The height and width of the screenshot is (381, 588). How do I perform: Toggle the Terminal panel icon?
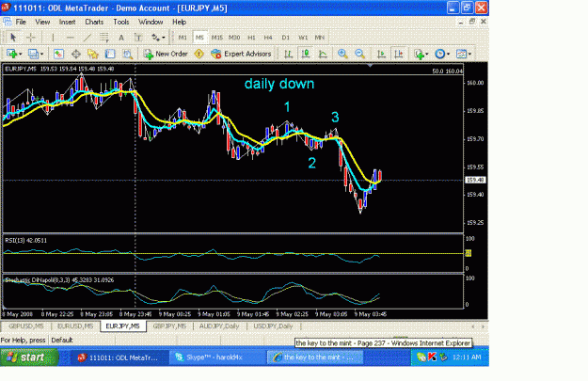coord(110,54)
